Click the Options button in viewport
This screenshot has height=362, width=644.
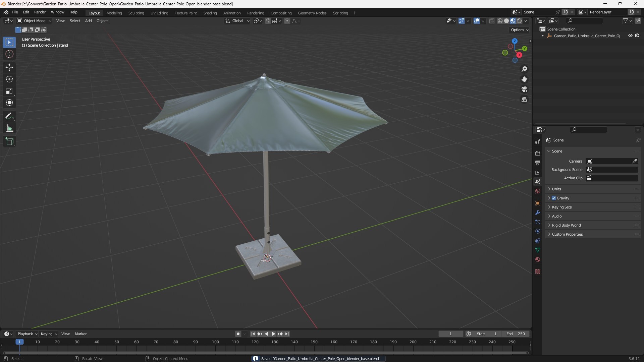pyautogui.click(x=519, y=30)
